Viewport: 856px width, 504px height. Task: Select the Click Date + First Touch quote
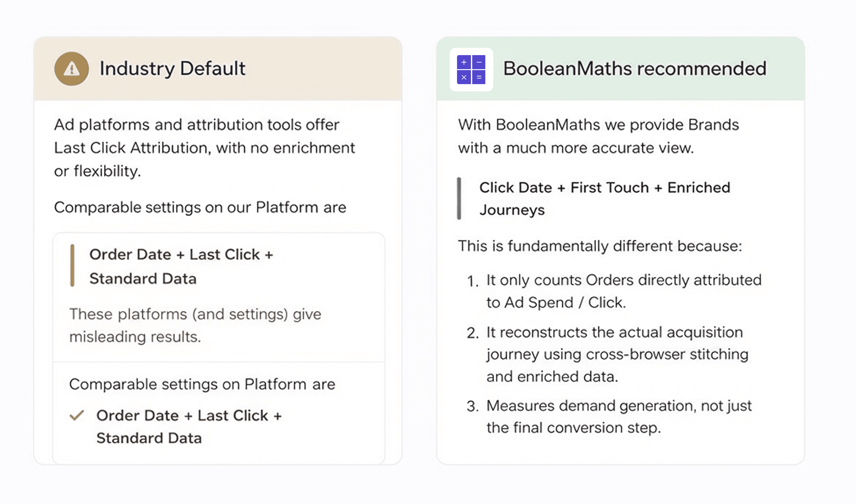604,198
